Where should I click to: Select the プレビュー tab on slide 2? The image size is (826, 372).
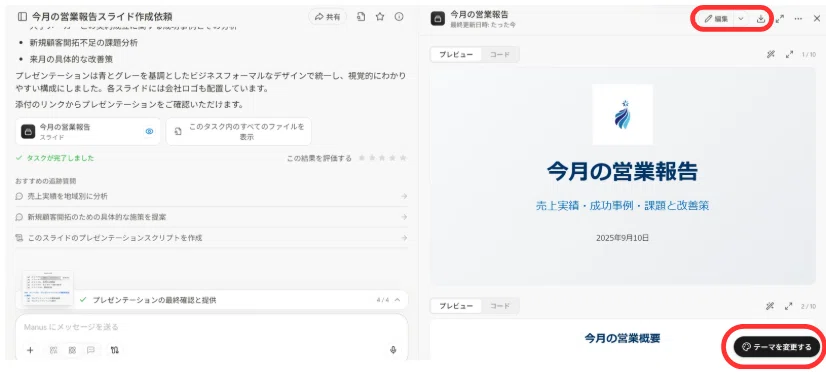point(456,306)
